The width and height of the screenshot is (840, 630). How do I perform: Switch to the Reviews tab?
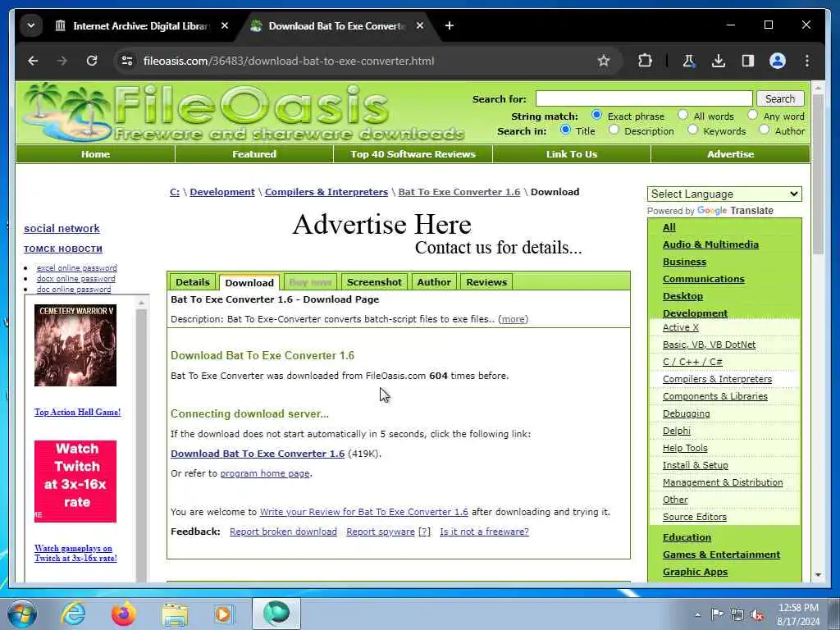click(486, 282)
